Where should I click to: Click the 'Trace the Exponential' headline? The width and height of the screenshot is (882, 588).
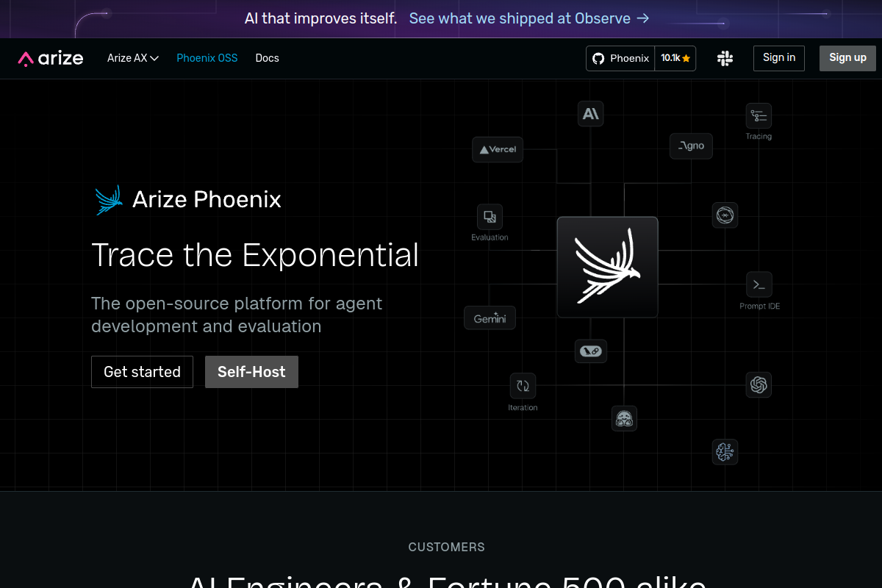pyautogui.click(x=255, y=255)
